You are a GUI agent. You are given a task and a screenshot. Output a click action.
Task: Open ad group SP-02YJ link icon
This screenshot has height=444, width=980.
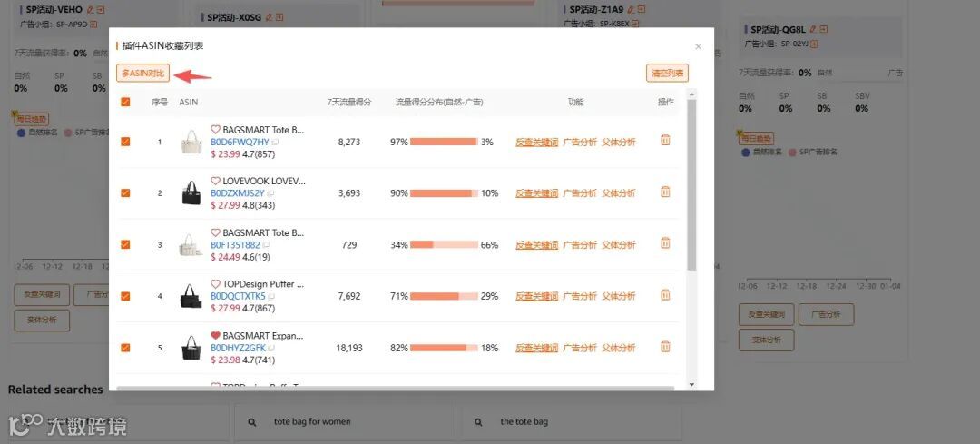814,44
